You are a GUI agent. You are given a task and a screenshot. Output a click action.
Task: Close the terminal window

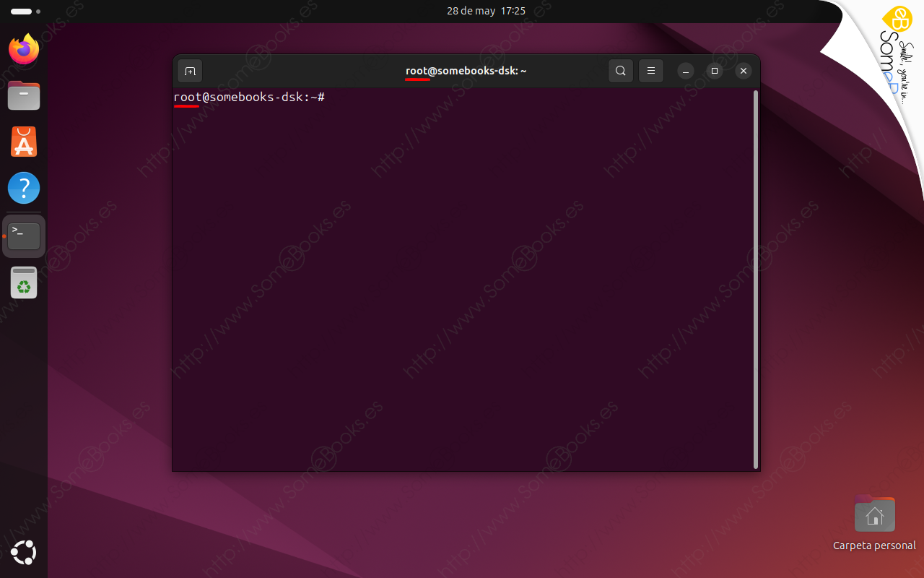[x=743, y=71]
